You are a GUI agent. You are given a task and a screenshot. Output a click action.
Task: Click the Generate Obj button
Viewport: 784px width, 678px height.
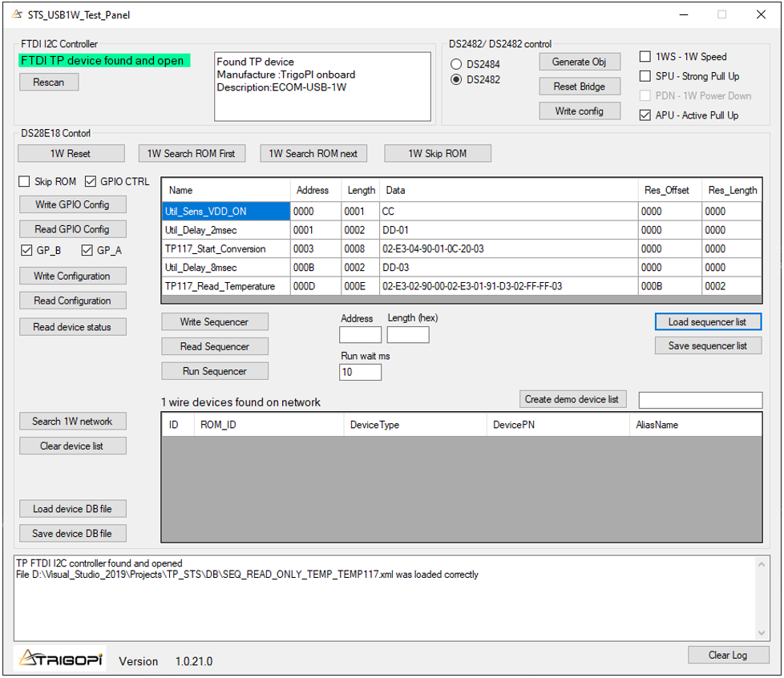579,62
